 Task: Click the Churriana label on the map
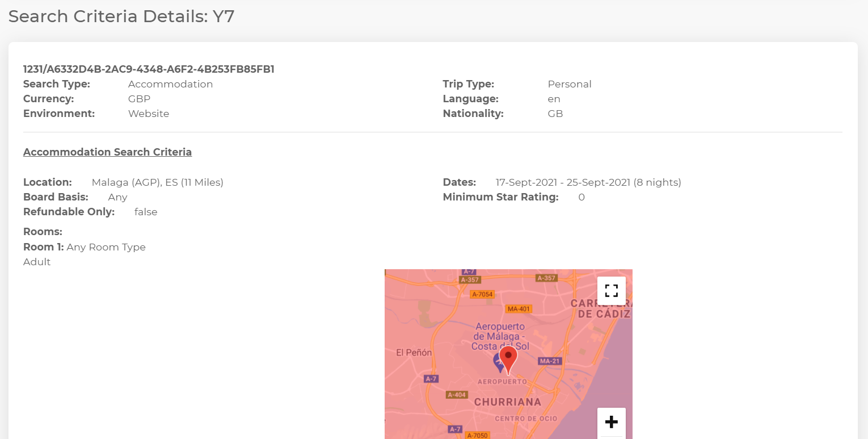click(x=507, y=402)
